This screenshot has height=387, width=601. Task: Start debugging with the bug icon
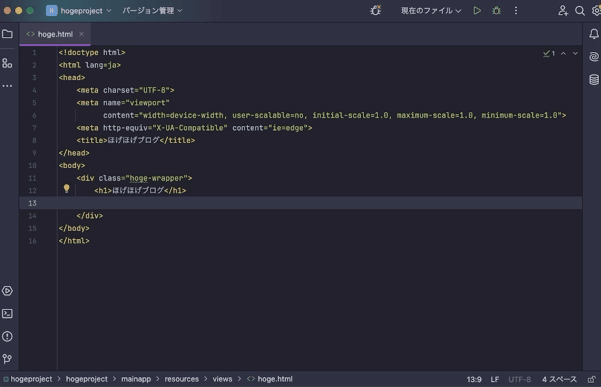(x=496, y=11)
